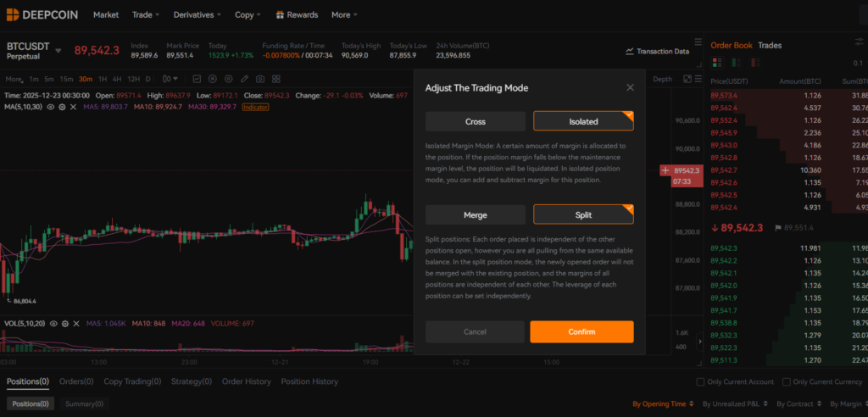Screen dimensions: 868x417
Task: Open the Order History tab
Action: pos(247,381)
